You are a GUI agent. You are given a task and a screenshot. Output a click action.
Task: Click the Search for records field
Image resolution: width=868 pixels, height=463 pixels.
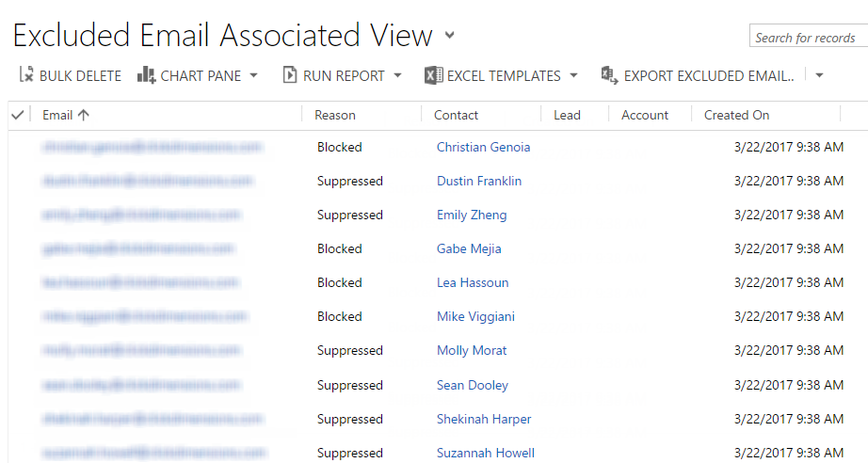click(x=808, y=38)
